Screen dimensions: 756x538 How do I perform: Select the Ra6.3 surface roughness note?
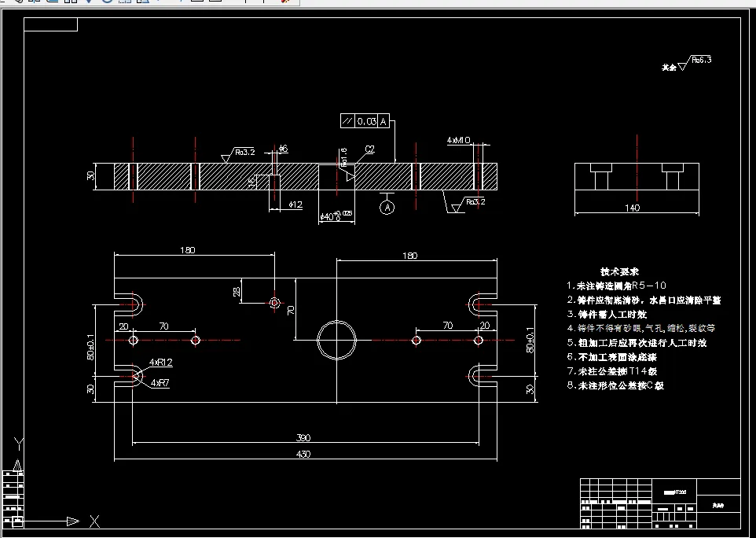[701, 61]
